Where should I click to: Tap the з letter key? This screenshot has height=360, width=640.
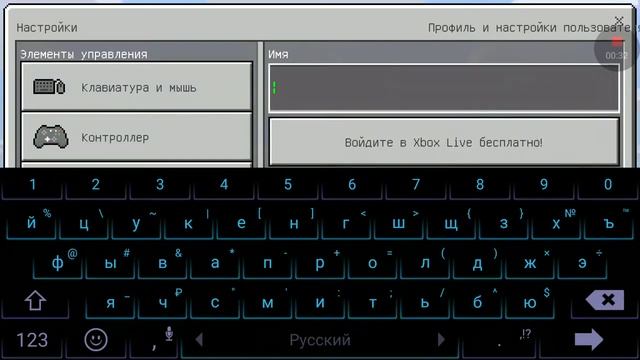tap(504, 223)
